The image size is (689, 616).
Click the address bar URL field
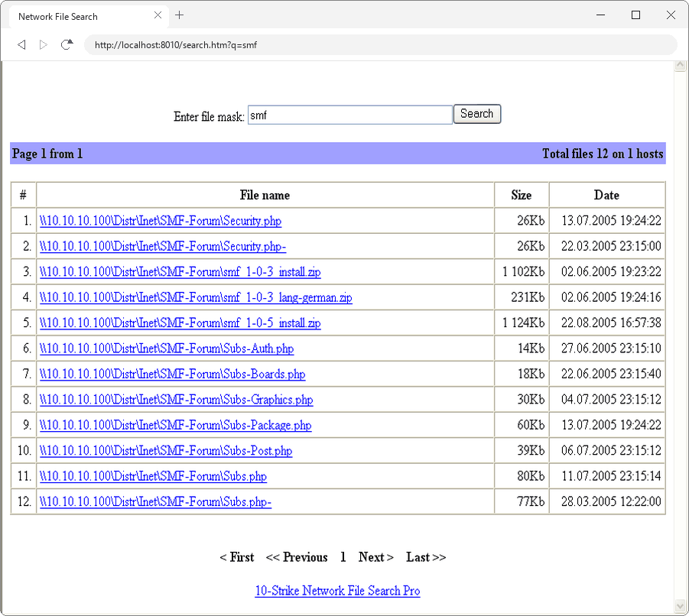[381, 45]
